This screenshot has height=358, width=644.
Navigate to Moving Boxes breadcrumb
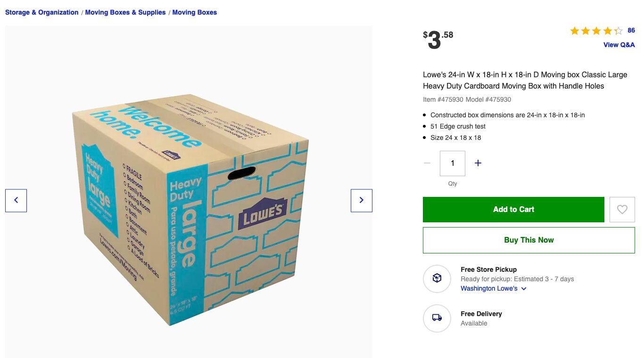point(195,12)
